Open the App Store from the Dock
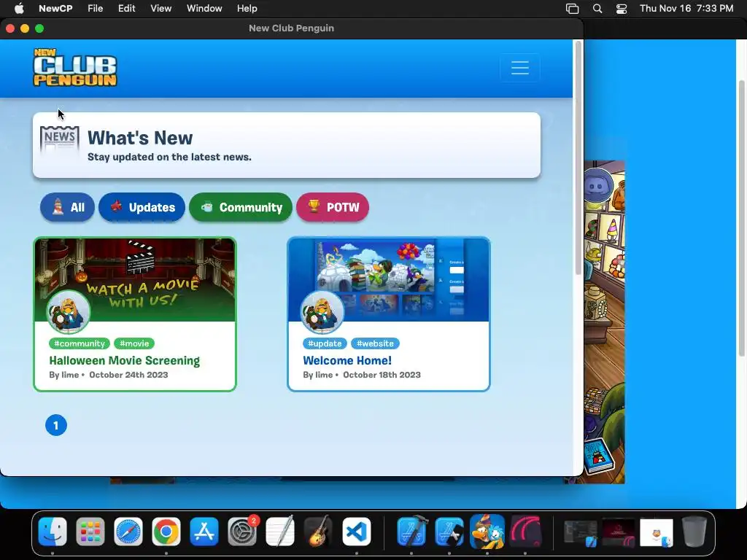The height and width of the screenshot is (560, 747). click(x=204, y=532)
